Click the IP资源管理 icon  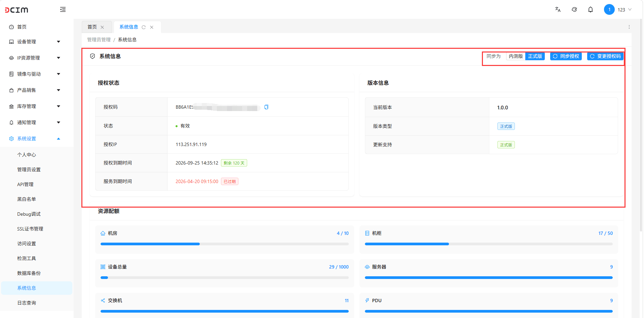(x=11, y=58)
